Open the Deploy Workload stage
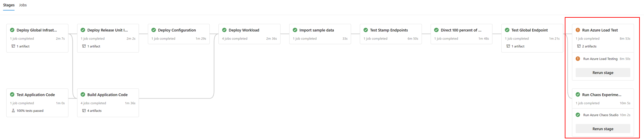Screen dimensions: 644x140 pos(249,34)
